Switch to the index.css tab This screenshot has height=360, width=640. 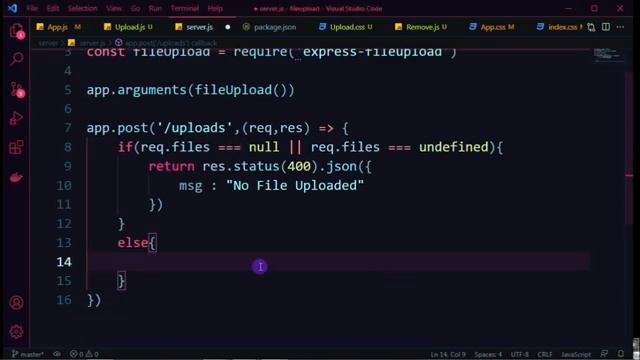pos(559,27)
